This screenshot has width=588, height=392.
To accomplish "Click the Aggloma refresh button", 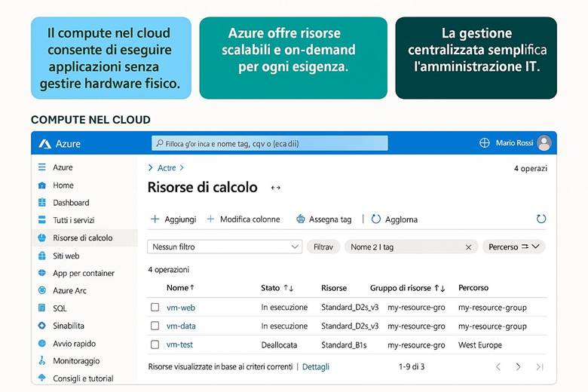I will tap(394, 219).
